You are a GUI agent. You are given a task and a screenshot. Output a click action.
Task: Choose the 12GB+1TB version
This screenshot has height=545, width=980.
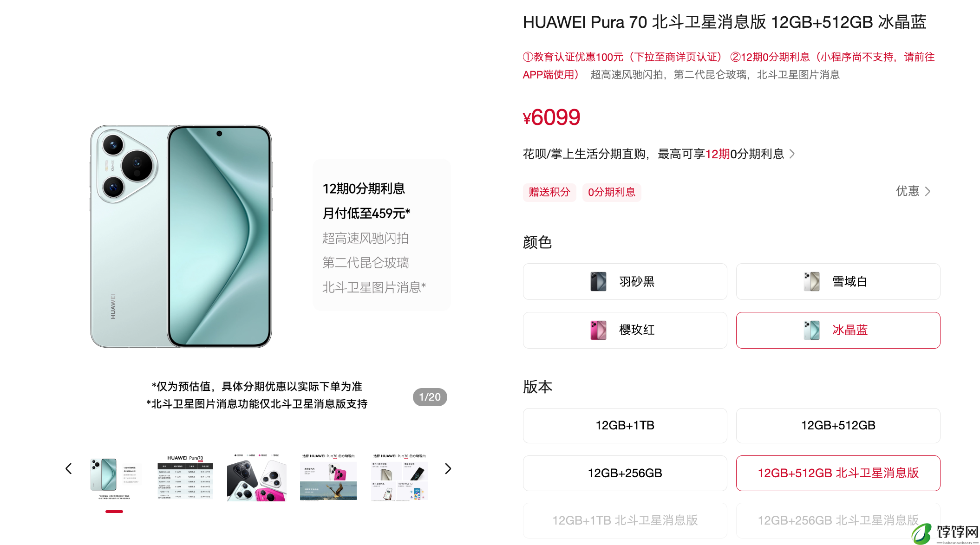click(625, 426)
